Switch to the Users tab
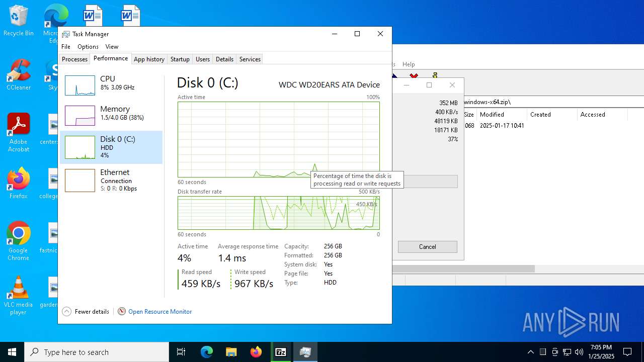 tap(203, 59)
